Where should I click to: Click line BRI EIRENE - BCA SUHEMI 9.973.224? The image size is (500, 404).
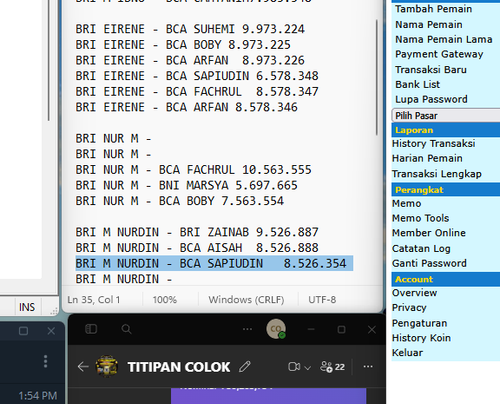[190, 29]
